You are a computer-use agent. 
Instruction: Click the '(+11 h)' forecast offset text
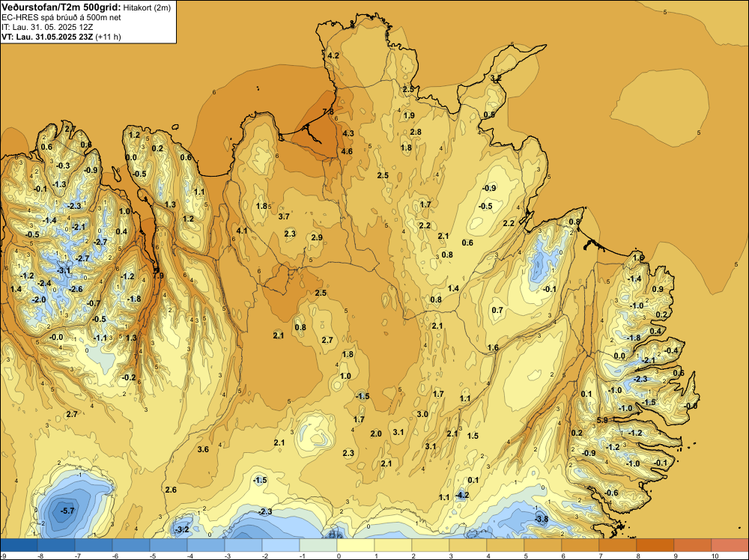coord(109,37)
